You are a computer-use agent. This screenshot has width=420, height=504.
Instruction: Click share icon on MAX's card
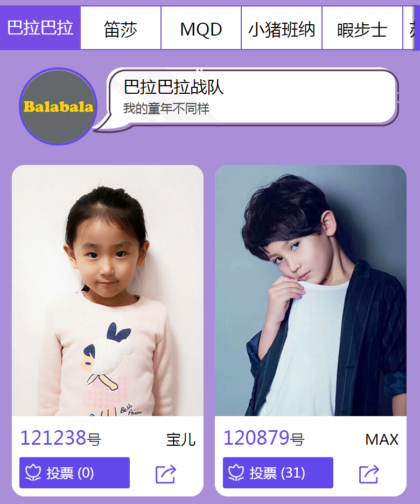click(369, 473)
